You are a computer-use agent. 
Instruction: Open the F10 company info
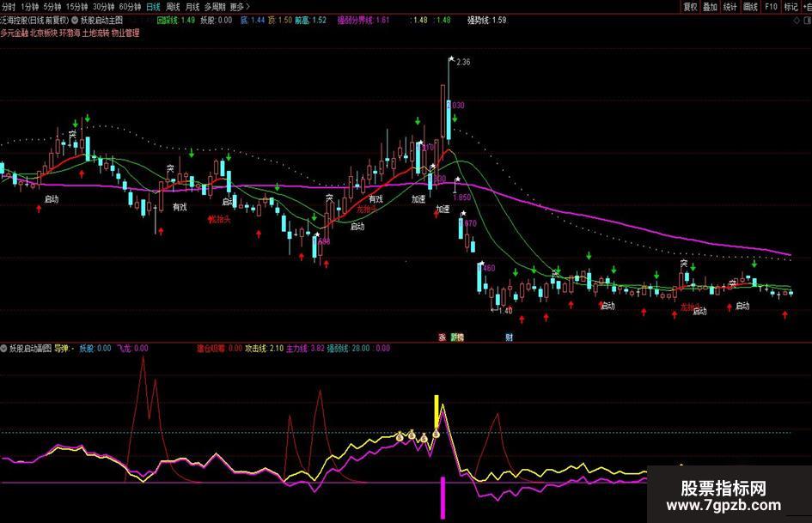click(771, 7)
